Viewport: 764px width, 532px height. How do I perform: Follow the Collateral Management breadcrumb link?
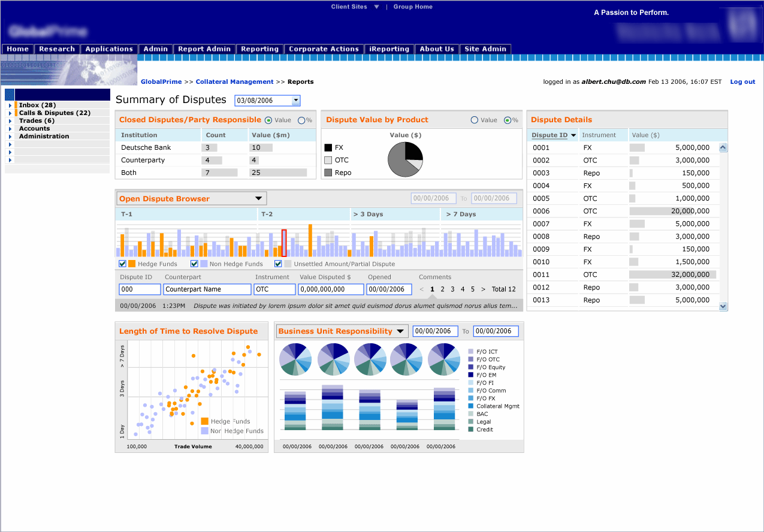(234, 82)
